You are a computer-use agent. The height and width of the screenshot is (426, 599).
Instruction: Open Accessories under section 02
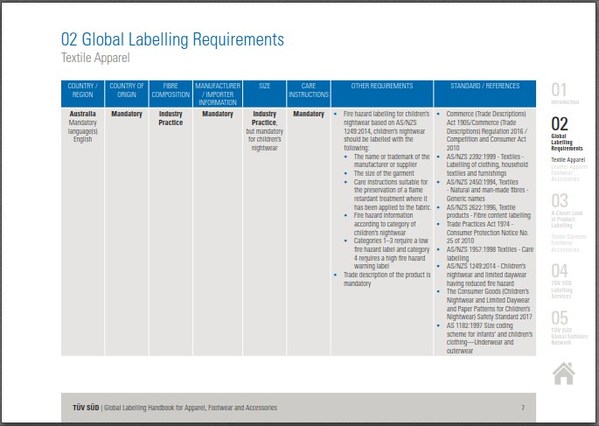[565, 179]
